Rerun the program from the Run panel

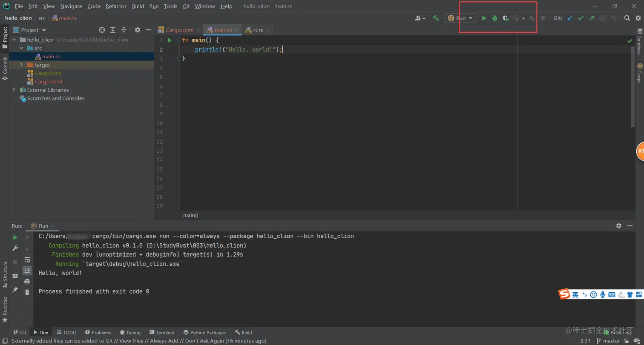(x=15, y=237)
